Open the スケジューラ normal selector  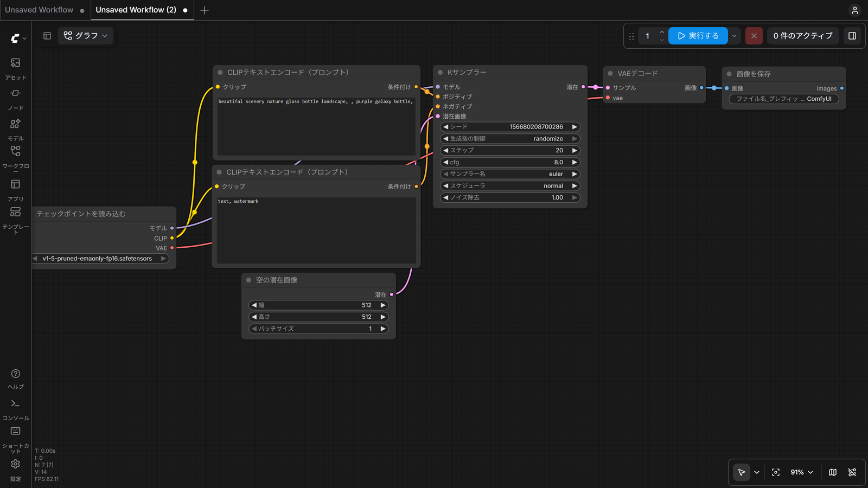click(x=510, y=186)
